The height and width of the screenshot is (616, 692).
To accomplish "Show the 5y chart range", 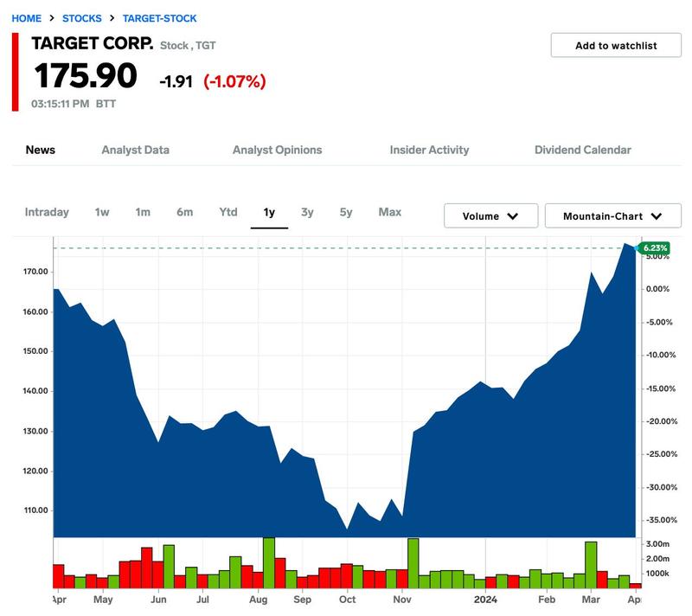I will coord(346,212).
